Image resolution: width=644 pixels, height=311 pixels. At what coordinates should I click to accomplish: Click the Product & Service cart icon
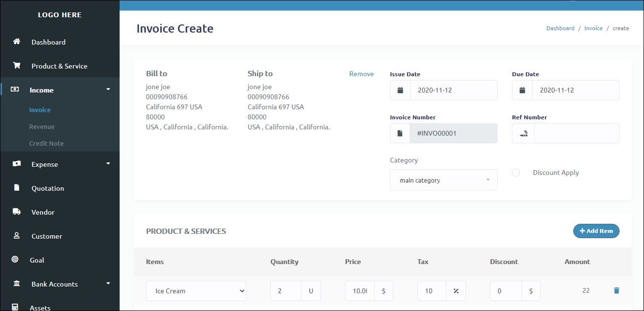(17, 66)
